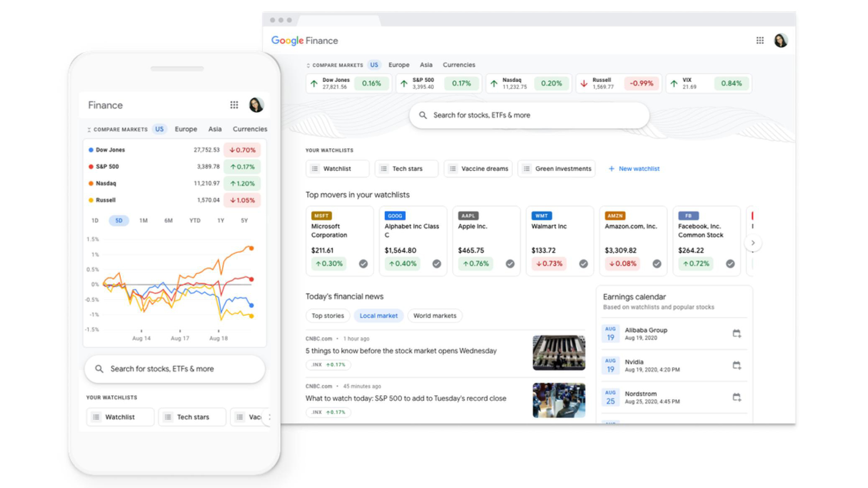Click the compare markets sort icon
The width and height of the screenshot is (868, 488).
click(309, 65)
